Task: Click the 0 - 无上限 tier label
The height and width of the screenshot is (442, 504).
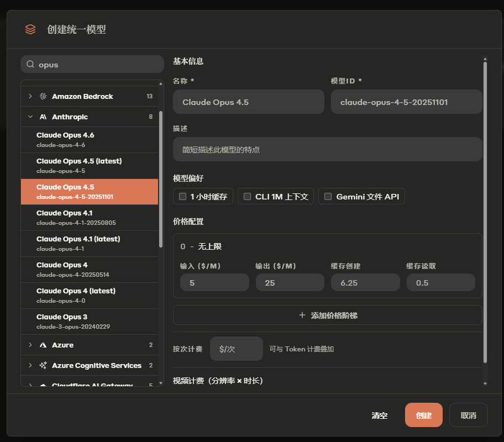Action: (201, 246)
